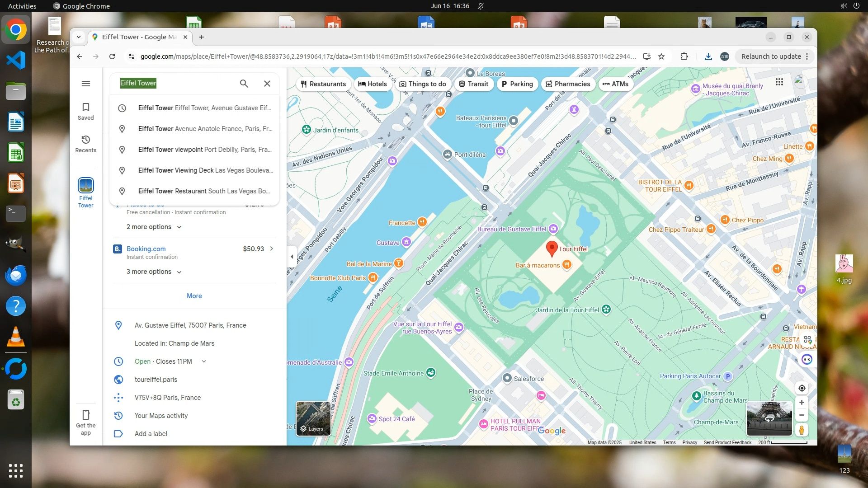Open the Recents panel
868x488 pixels.
(86, 144)
